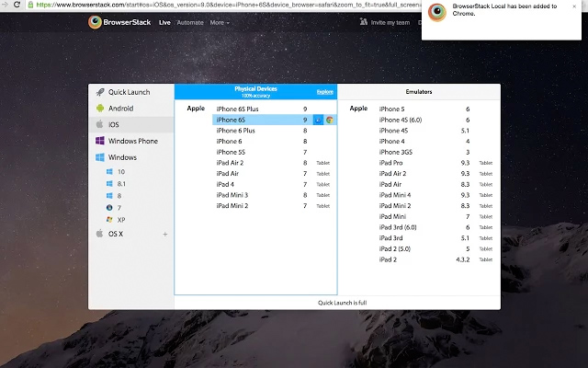This screenshot has width=588, height=368.
Task: Select Windows 8.1 in the sidebar
Action: point(120,184)
